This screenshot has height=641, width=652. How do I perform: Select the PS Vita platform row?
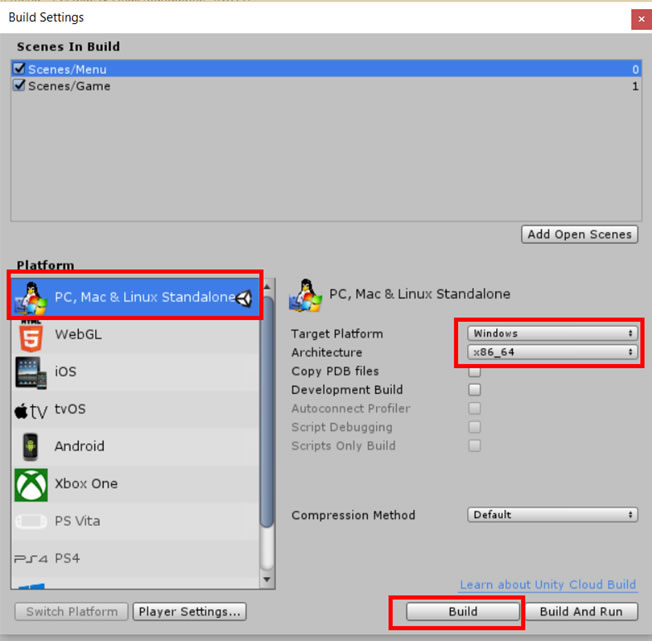click(136, 521)
